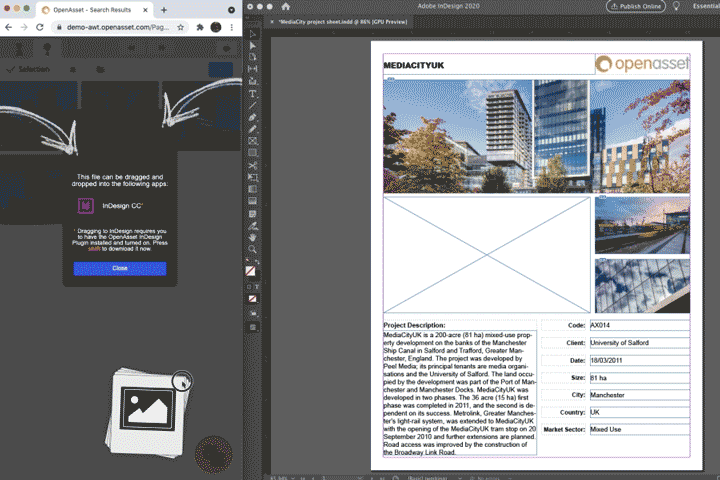Image resolution: width=720 pixels, height=480 pixels.
Task: Switch the view mode in the toolbar
Action: click(x=253, y=313)
